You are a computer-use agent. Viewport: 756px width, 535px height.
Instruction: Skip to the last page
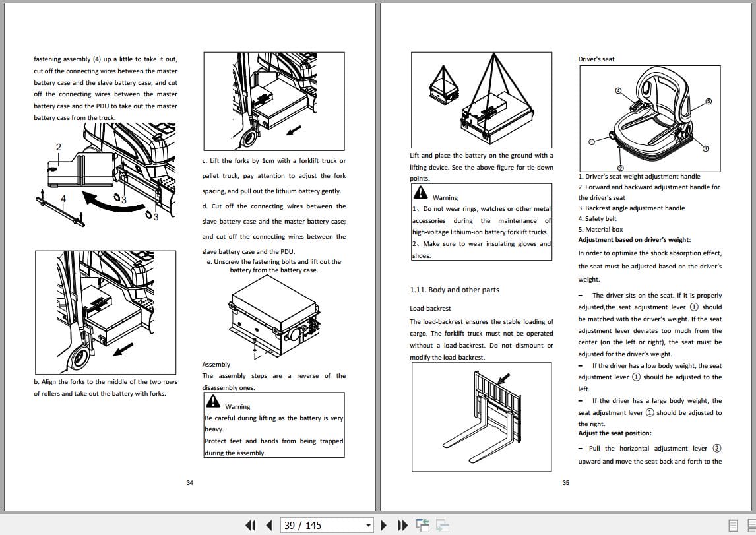(x=403, y=525)
